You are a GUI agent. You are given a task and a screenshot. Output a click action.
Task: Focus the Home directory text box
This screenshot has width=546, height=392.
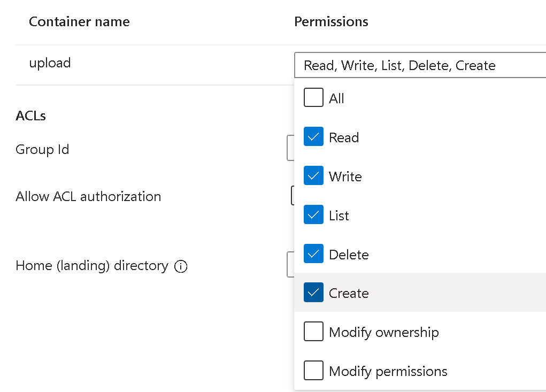[x=290, y=265]
